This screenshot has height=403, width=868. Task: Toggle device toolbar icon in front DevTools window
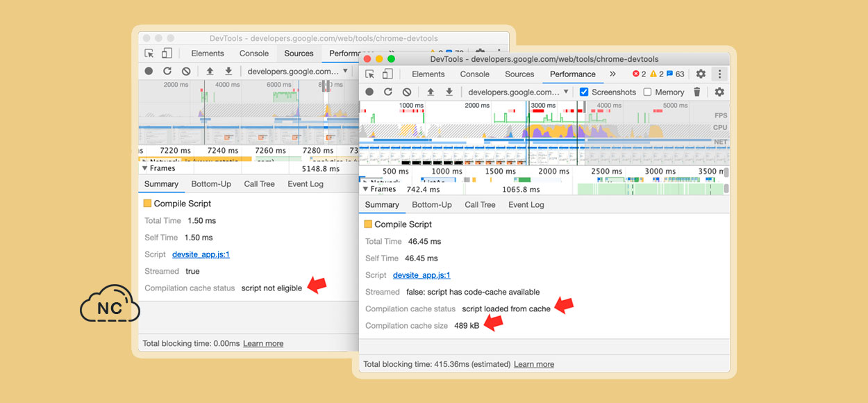coord(387,74)
